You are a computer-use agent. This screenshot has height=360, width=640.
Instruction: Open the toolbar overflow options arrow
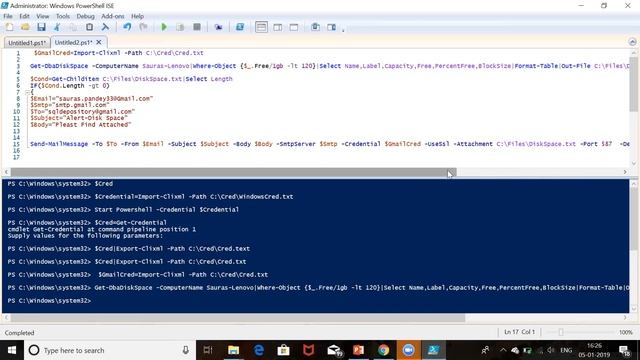pos(343,29)
